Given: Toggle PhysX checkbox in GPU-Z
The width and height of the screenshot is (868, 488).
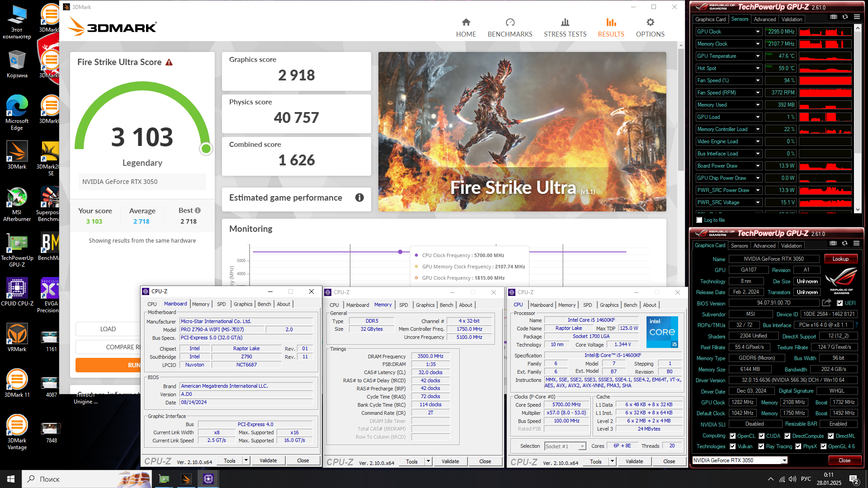Looking at the screenshot, I should click(x=798, y=446).
